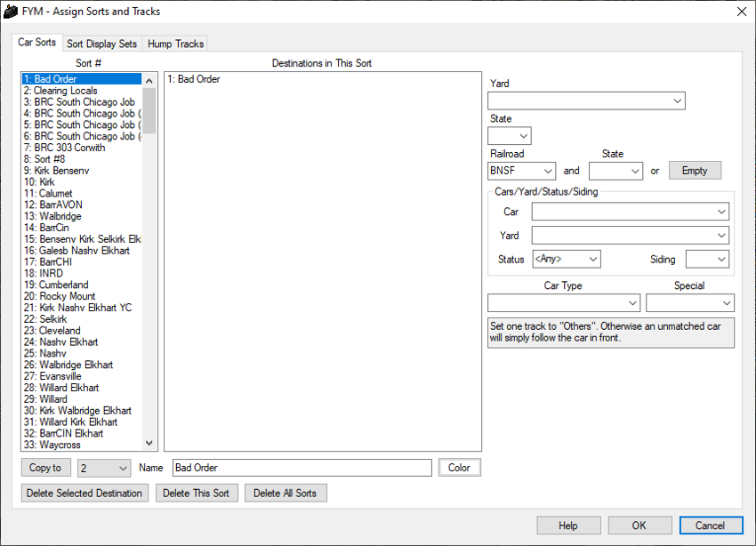Open the Railroad dropdown showing BNSF
The height and width of the screenshot is (546, 756).
click(522, 171)
